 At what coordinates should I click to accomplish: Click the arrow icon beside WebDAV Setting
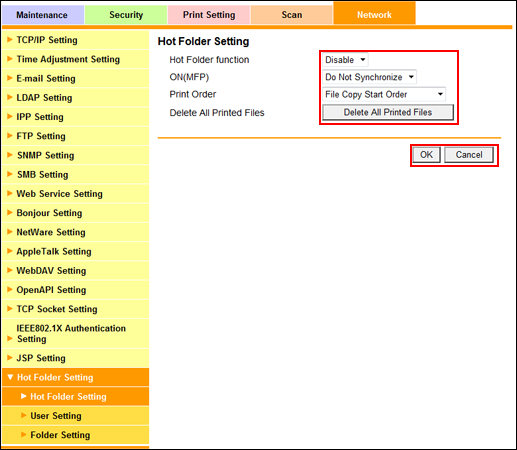click(10, 270)
